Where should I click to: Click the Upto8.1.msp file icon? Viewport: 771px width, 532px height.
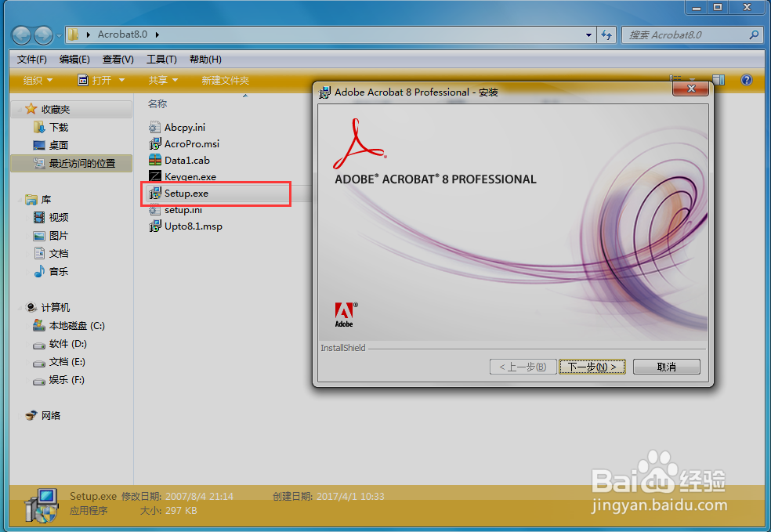tap(155, 226)
